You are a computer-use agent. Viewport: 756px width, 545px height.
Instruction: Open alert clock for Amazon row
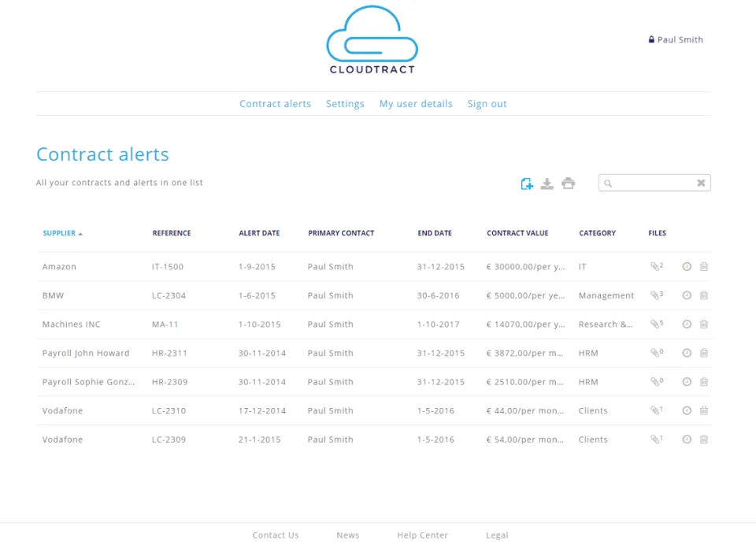coord(687,266)
